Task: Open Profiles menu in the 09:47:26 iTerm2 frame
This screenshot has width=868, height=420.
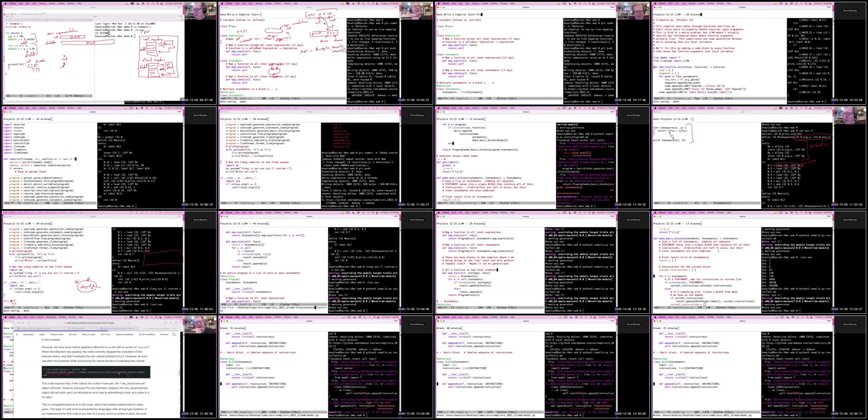Action: [61, 3]
